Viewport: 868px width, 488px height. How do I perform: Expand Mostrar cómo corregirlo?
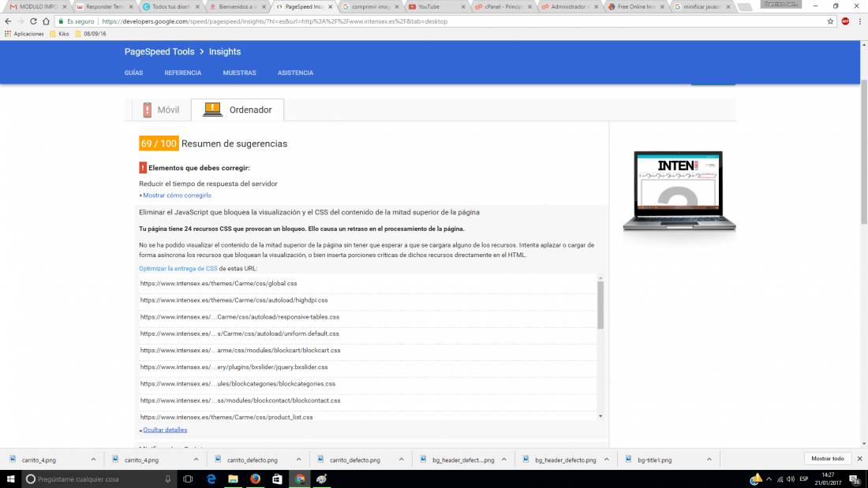(177, 196)
